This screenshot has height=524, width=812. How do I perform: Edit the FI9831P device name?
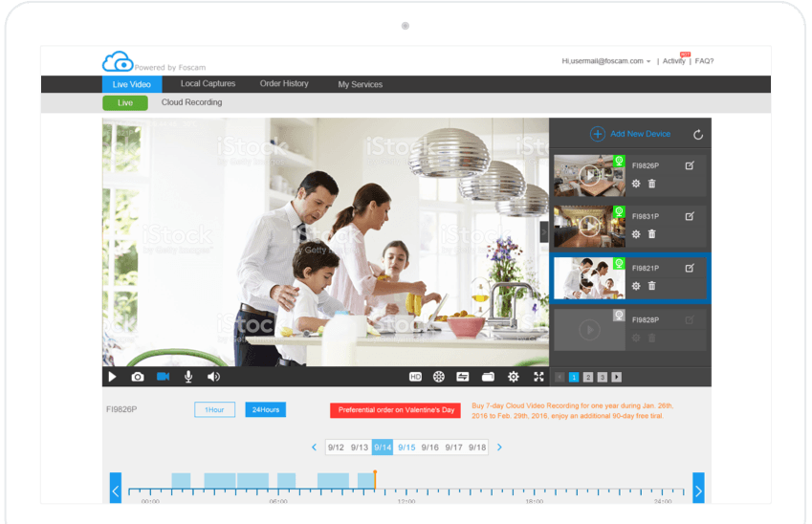690,216
